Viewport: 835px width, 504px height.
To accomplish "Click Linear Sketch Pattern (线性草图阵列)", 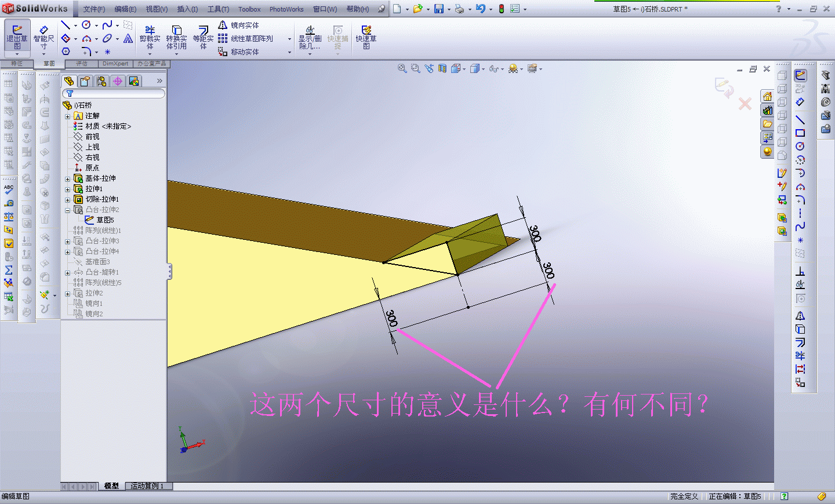I will pyautogui.click(x=245, y=39).
